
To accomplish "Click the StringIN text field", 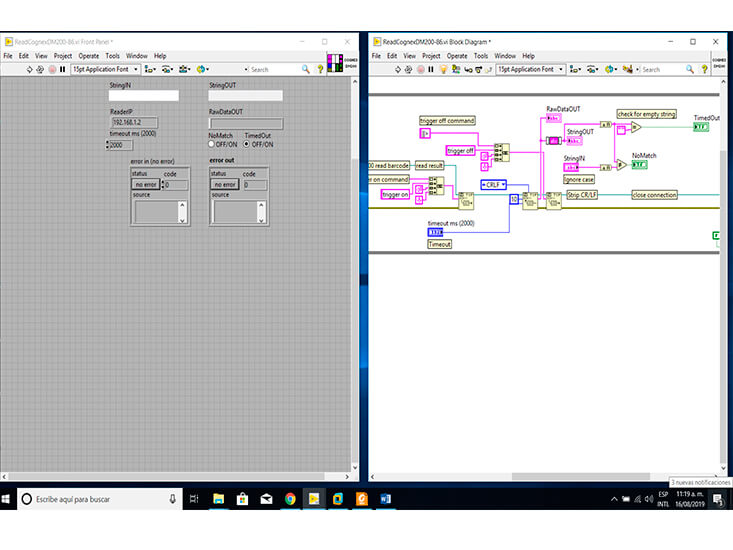I will click(143, 96).
